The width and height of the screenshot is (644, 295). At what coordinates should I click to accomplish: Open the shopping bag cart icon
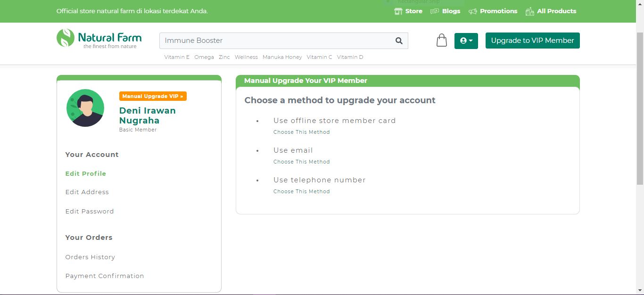click(441, 41)
